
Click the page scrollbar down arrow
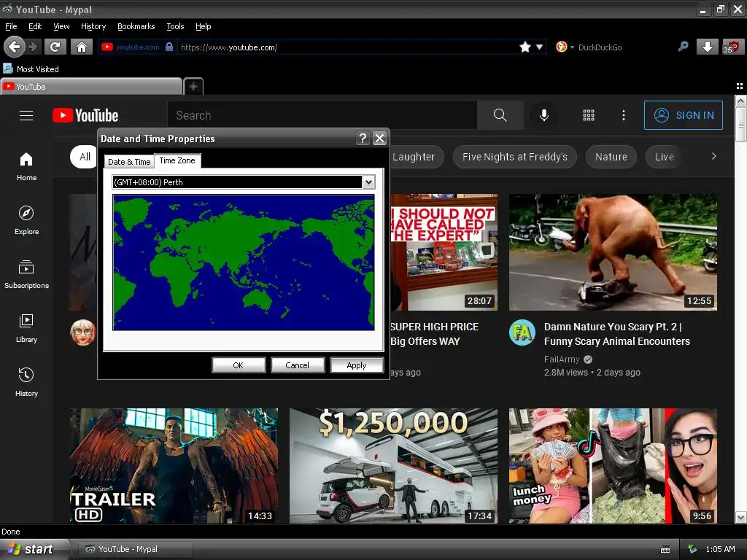pyautogui.click(x=741, y=517)
